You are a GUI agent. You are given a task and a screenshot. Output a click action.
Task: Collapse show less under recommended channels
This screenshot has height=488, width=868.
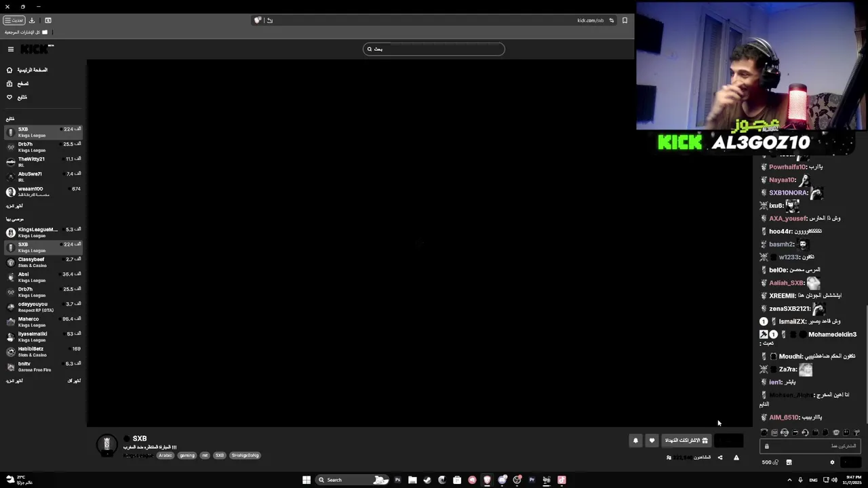pyautogui.click(x=74, y=381)
